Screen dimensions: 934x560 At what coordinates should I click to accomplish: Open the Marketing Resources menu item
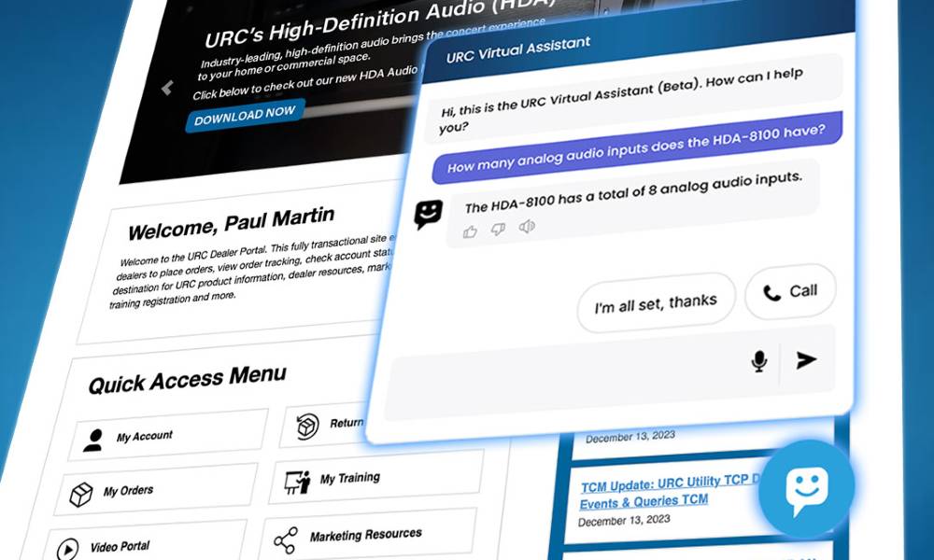[369, 534]
